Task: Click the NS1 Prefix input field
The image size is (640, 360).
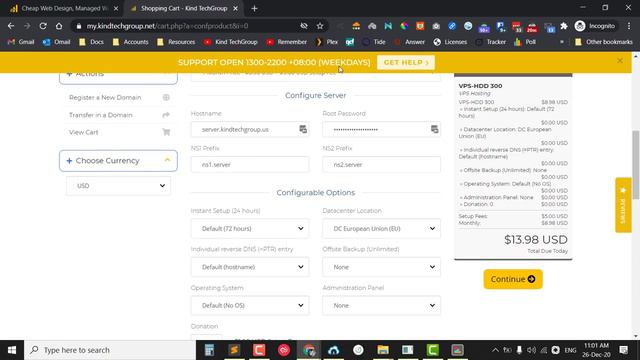Action: coord(250,164)
